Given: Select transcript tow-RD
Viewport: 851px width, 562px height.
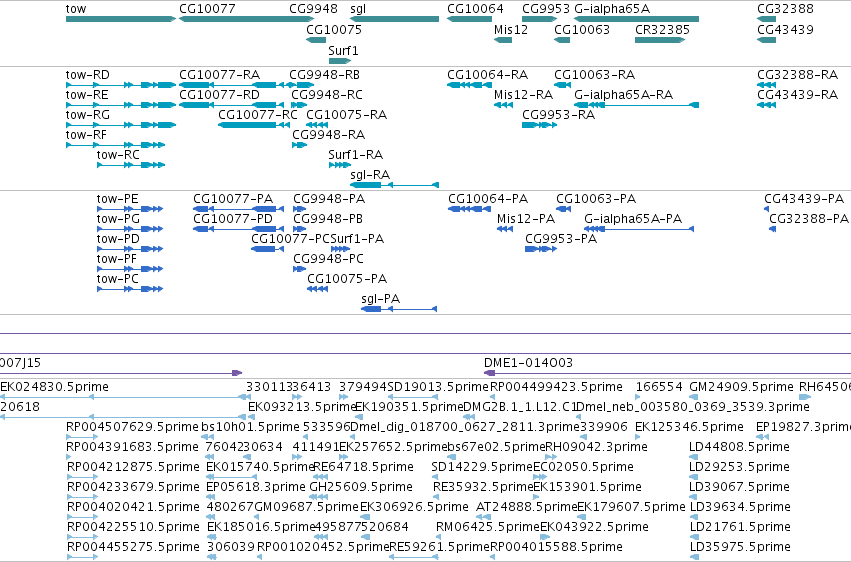Looking at the screenshot, I should (x=121, y=85).
